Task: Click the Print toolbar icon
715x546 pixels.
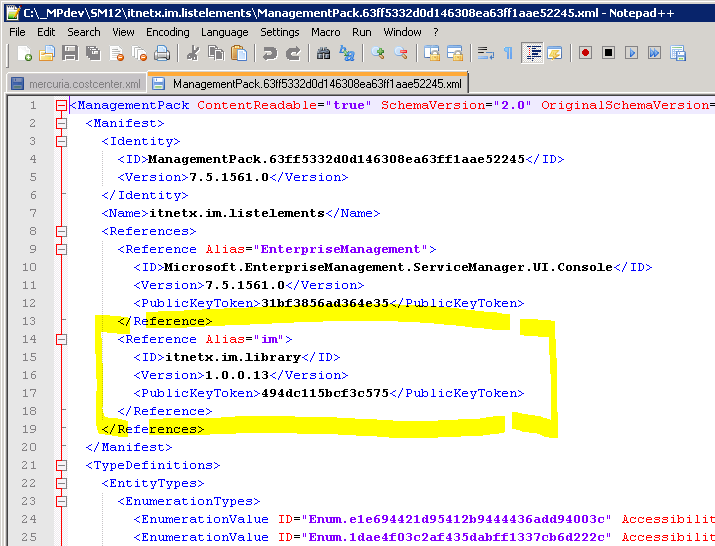Action: [162, 53]
